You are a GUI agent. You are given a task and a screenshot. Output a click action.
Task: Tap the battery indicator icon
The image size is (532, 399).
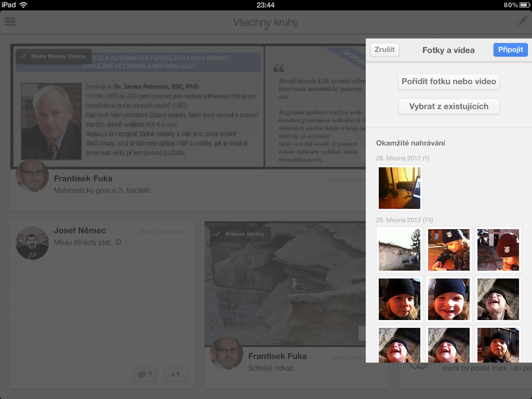pos(525,5)
